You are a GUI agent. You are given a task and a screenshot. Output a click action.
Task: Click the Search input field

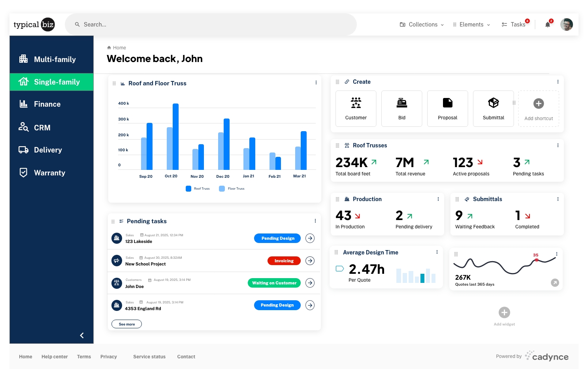[x=211, y=24]
